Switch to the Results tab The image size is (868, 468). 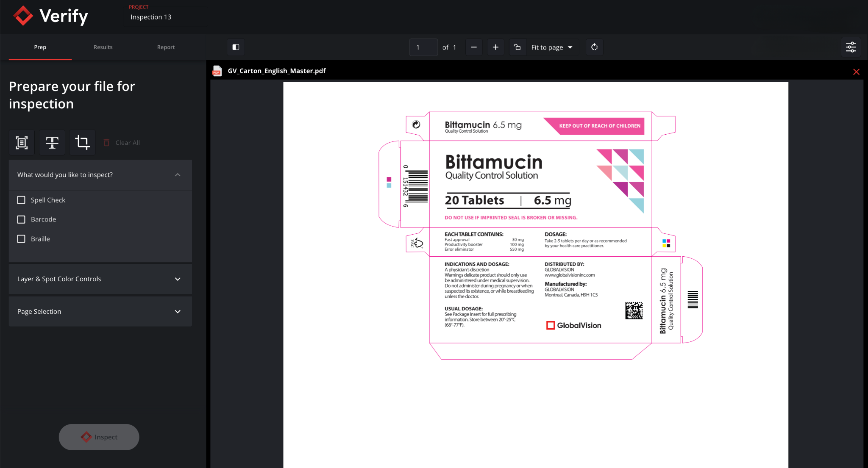103,47
